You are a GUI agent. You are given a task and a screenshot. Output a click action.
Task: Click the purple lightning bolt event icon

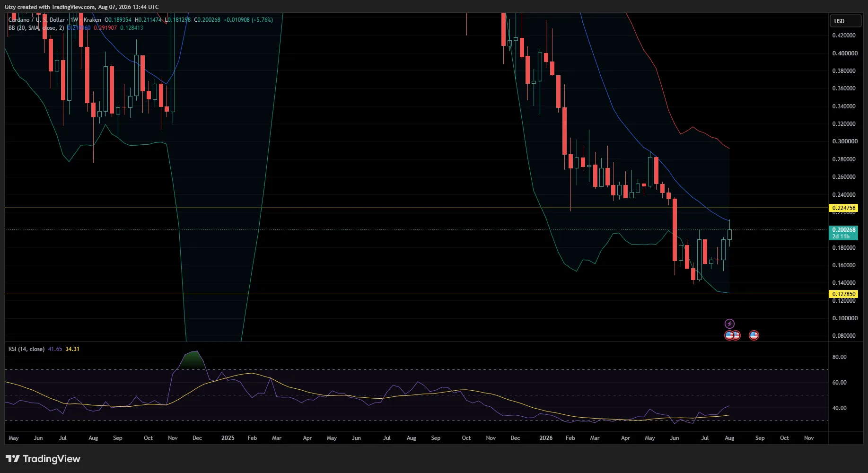pyautogui.click(x=729, y=324)
